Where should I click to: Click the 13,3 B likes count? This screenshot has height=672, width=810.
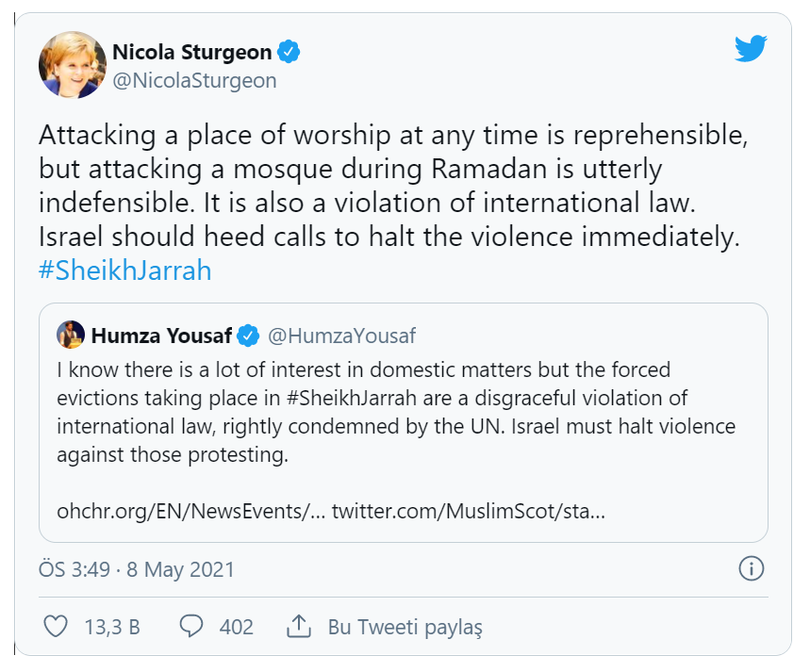tap(112, 627)
